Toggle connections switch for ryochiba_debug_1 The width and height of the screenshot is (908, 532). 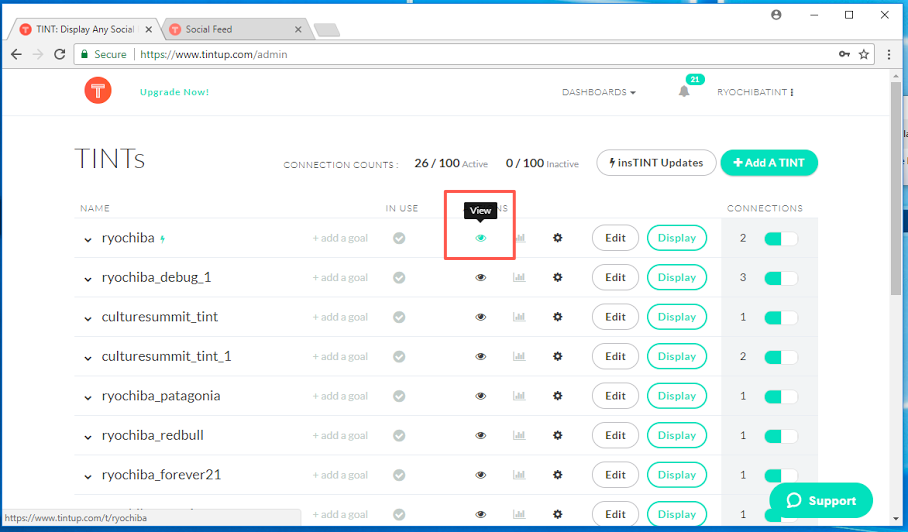781,278
